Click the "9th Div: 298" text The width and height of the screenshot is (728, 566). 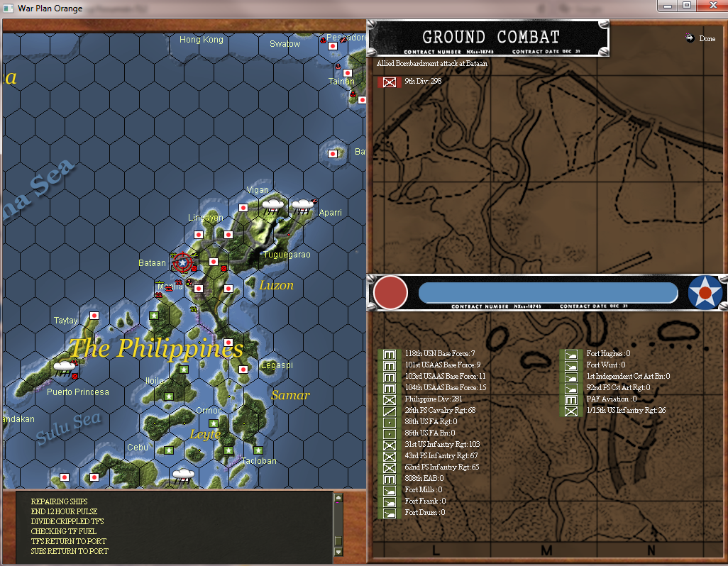422,81
